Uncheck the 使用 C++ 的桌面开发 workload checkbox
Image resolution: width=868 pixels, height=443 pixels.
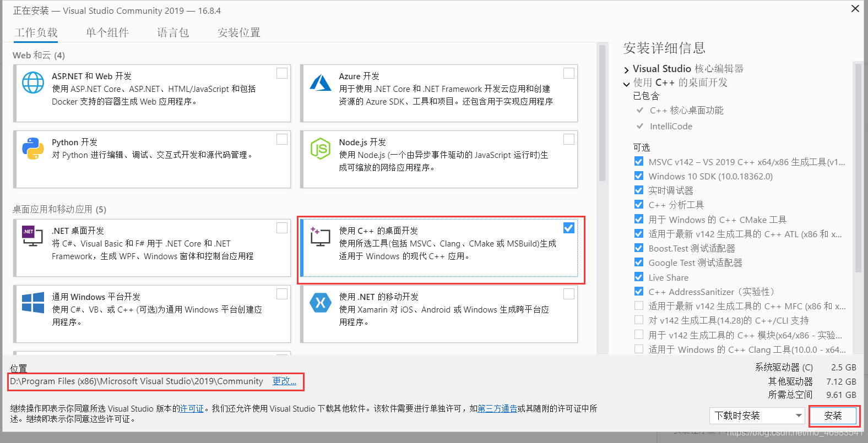[569, 228]
